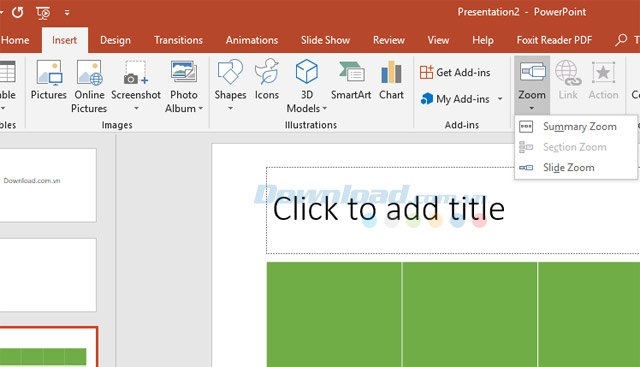Click the Repeat arrow in quick access toolbar

18,13
